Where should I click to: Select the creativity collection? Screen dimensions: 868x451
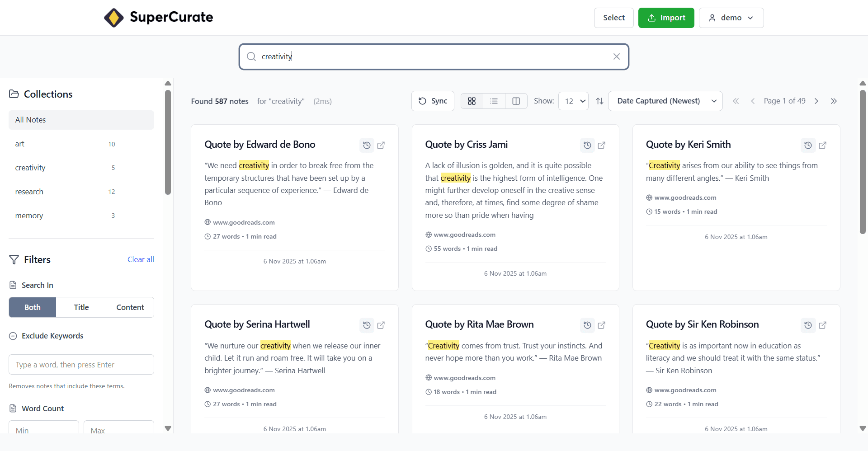[x=30, y=167]
